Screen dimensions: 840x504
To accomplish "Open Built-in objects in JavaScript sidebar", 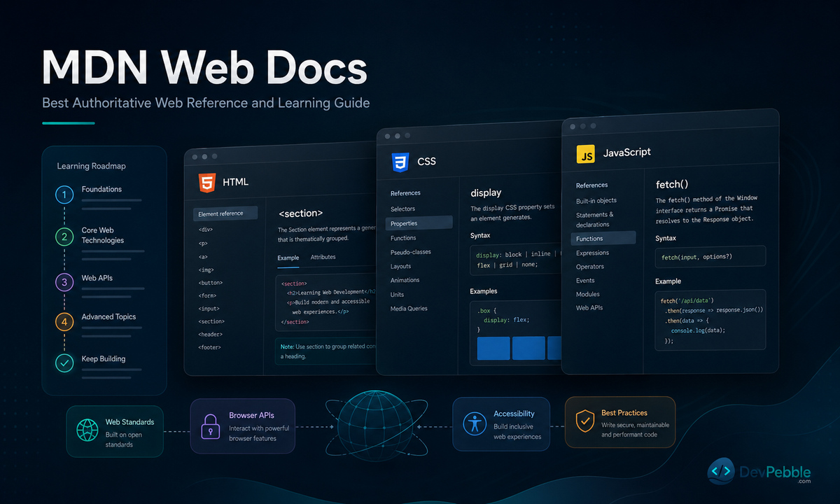I will [x=596, y=201].
